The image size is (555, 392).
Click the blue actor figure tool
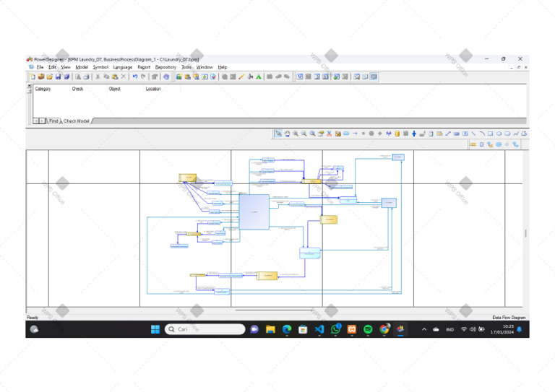[x=414, y=134]
